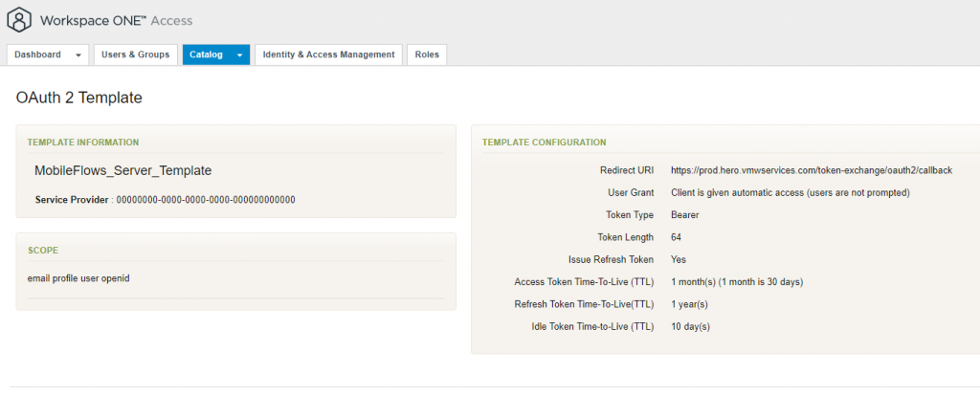
Task: Select the Idle Token TTL value 10 day(s)
Action: pos(690,327)
